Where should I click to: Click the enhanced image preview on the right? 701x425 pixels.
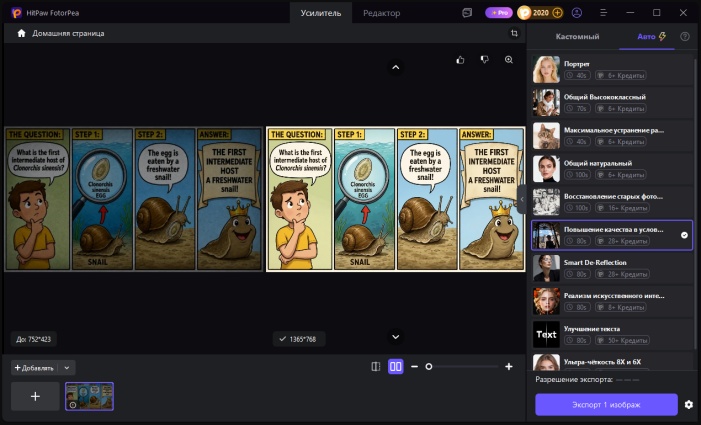(396, 199)
